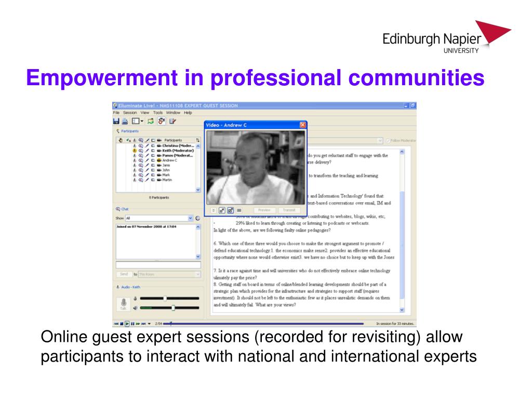
Task: Collapse the Audio - Keith panel header
Action: [128, 287]
